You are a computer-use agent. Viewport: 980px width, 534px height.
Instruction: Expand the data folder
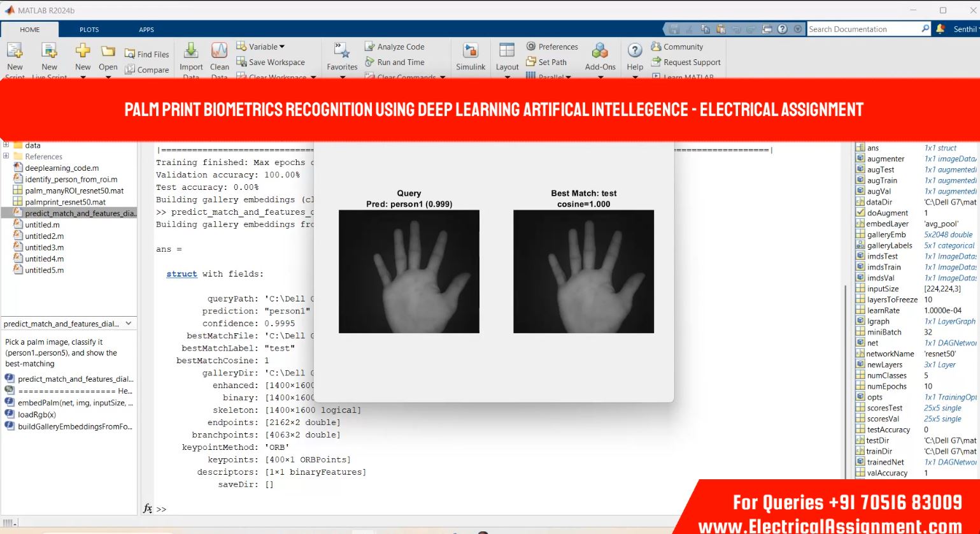click(x=6, y=145)
